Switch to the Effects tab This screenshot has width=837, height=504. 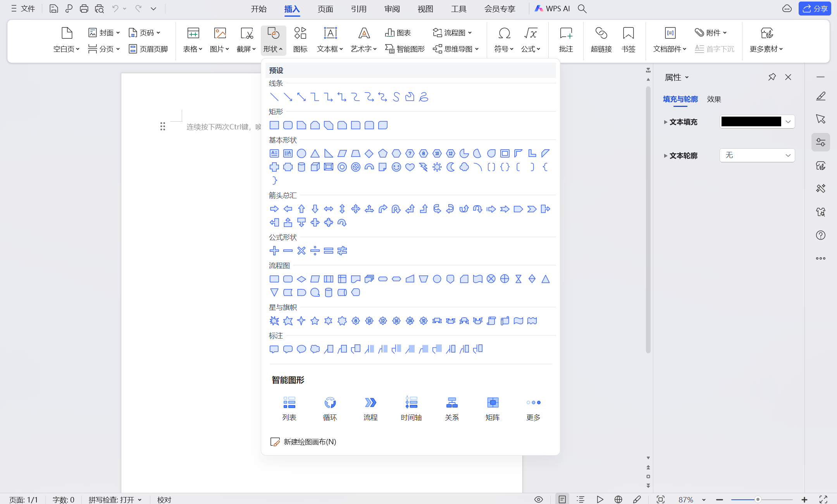(x=714, y=99)
